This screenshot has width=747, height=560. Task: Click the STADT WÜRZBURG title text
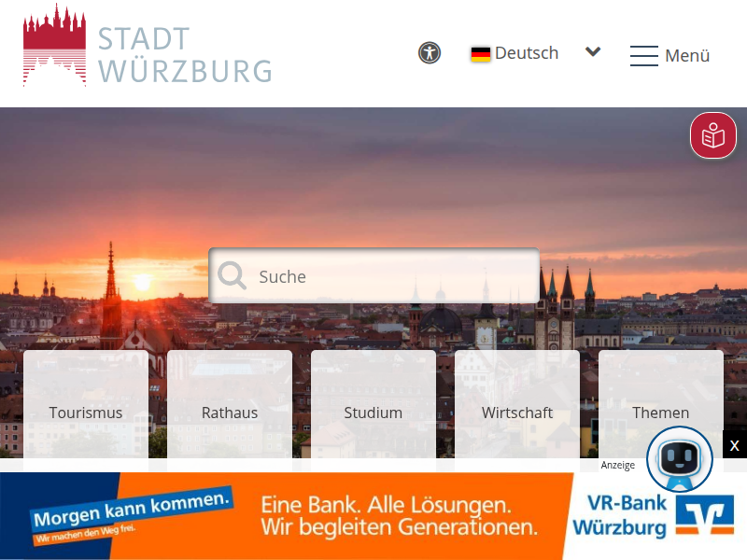click(x=185, y=55)
